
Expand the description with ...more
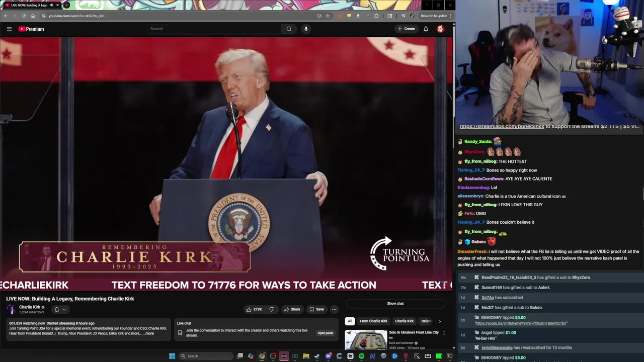click(x=149, y=333)
